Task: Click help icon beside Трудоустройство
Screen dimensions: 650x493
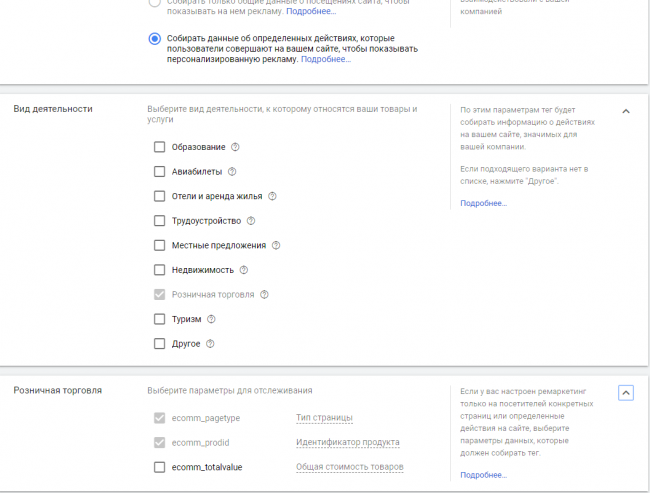Action: pos(251,221)
